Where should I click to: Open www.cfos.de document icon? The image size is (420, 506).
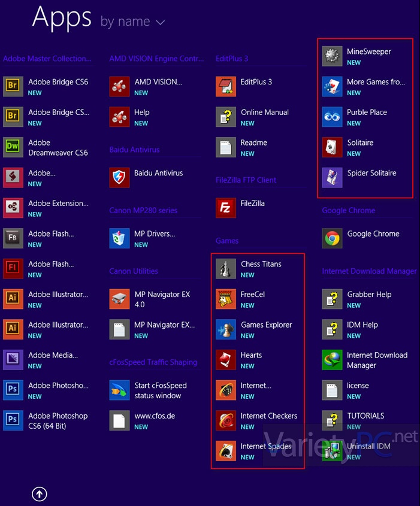119,420
